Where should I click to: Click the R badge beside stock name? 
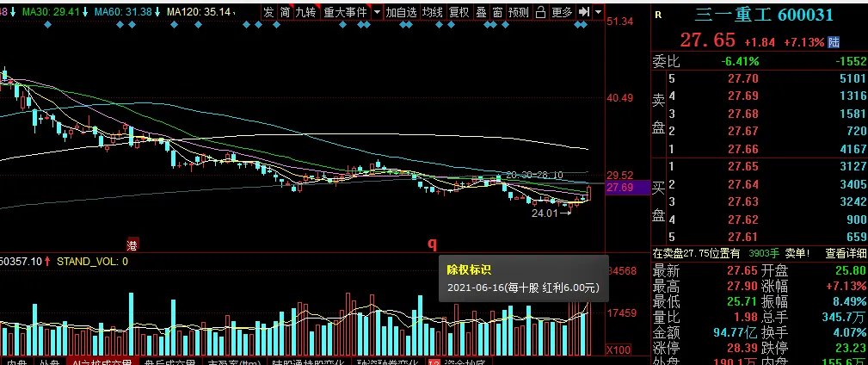coord(658,15)
